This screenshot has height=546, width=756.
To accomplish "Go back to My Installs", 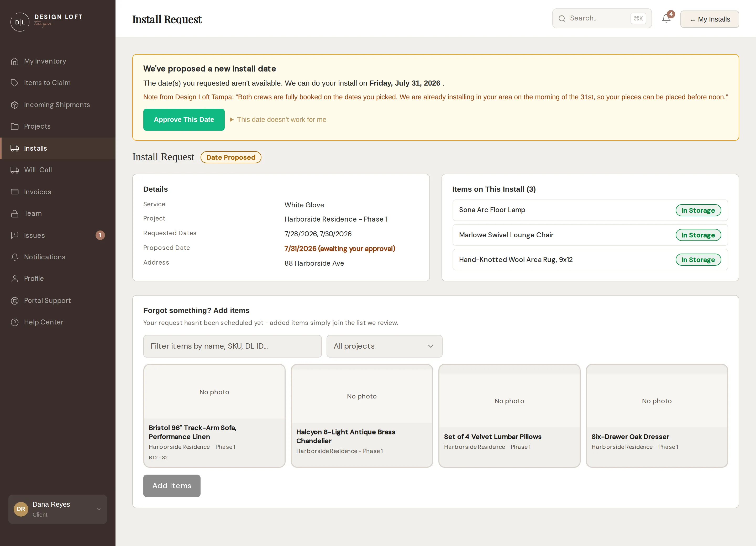I will 710,19.
